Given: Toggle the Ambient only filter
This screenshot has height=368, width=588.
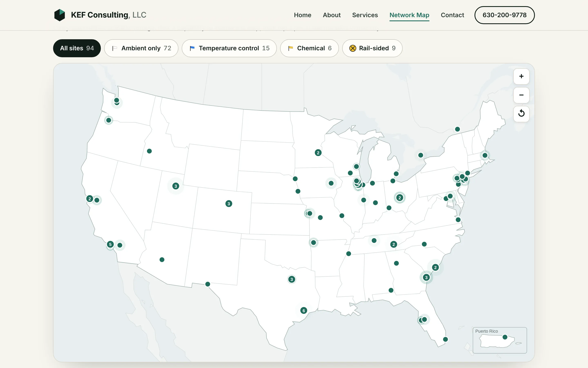Looking at the screenshot, I should coord(141,48).
